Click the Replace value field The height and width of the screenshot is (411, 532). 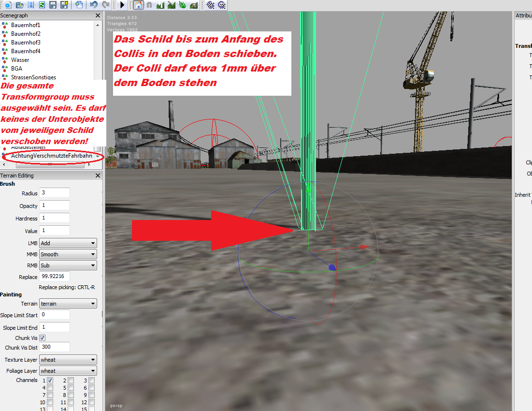[x=55, y=276]
